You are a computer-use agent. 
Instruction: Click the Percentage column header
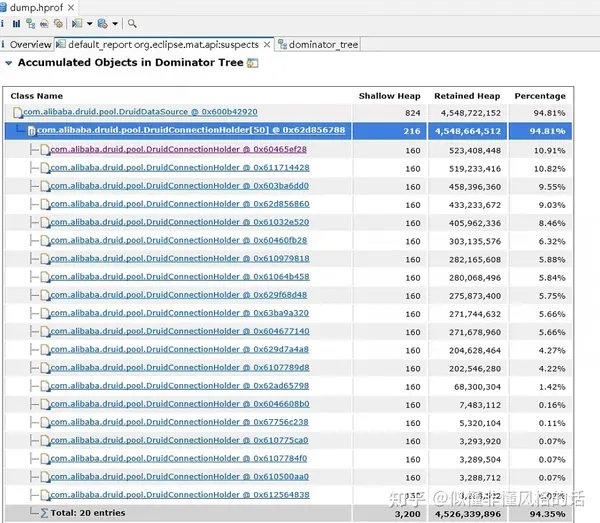[540, 96]
